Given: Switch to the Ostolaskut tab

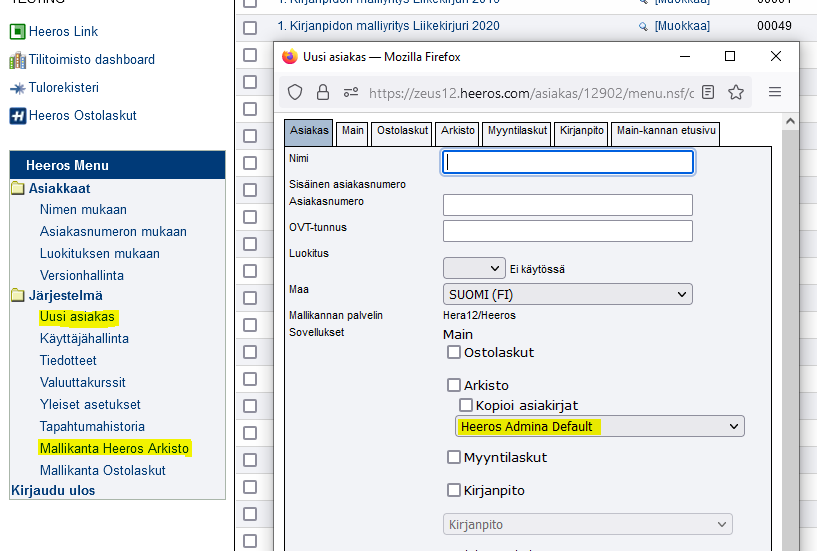Looking at the screenshot, I should [x=402, y=133].
